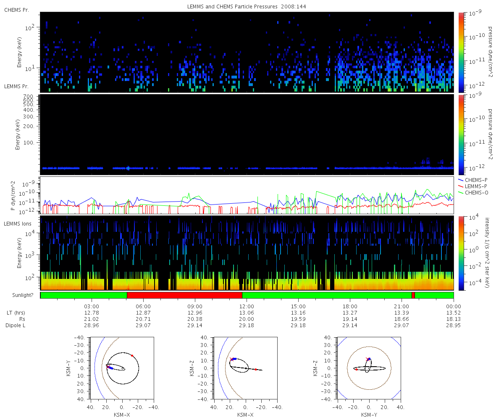
Task: Click the CHEMS pressure color bar
Action: coord(461,52)
